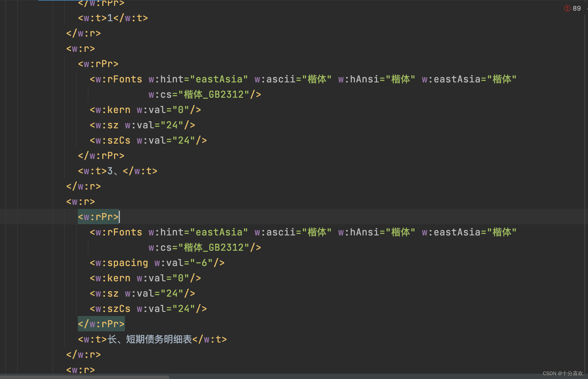Click w:szCs line above highlighted closing tag
588x379 pixels.
tap(148, 309)
